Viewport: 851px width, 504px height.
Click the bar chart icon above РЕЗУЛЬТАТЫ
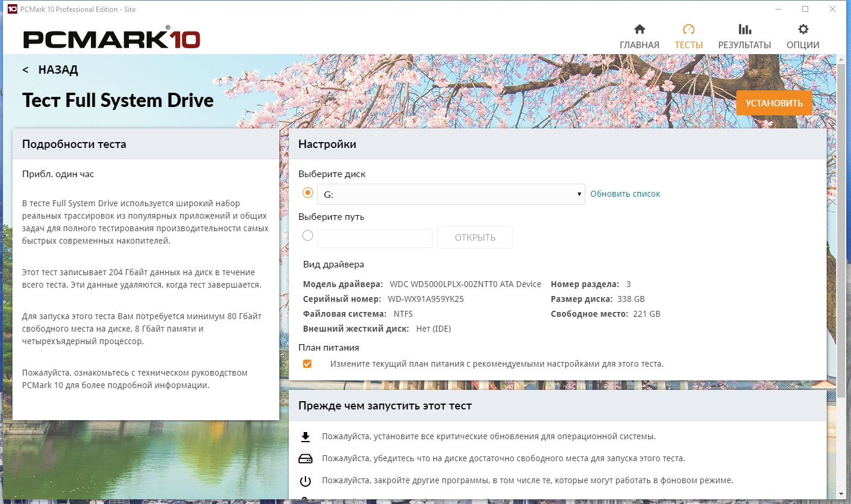pyautogui.click(x=745, y=29)
